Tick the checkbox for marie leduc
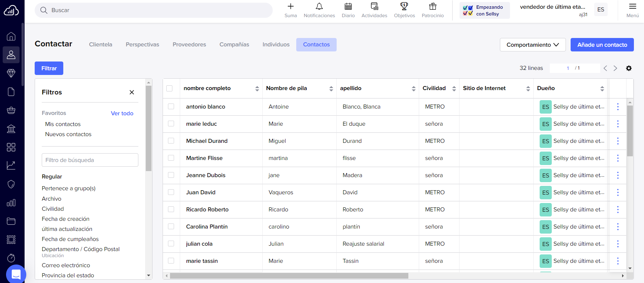The width and height of the screenshot is (644, 283). (171, 124)
